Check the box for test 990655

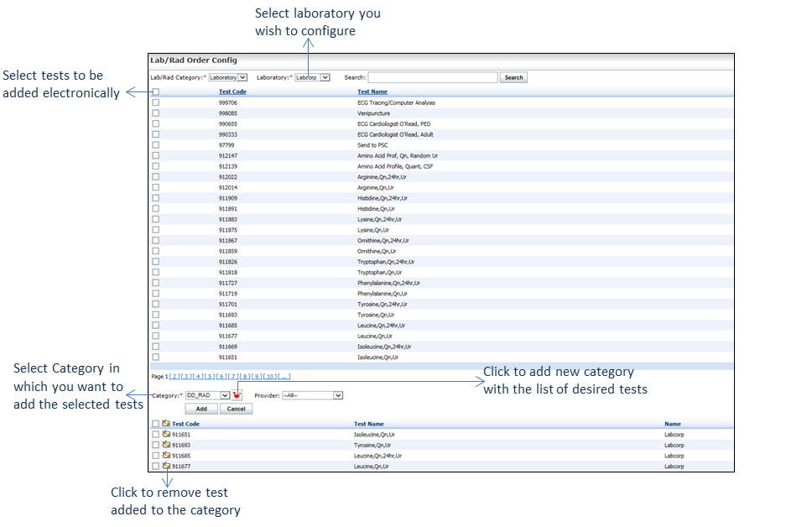[x=156, y=124]
